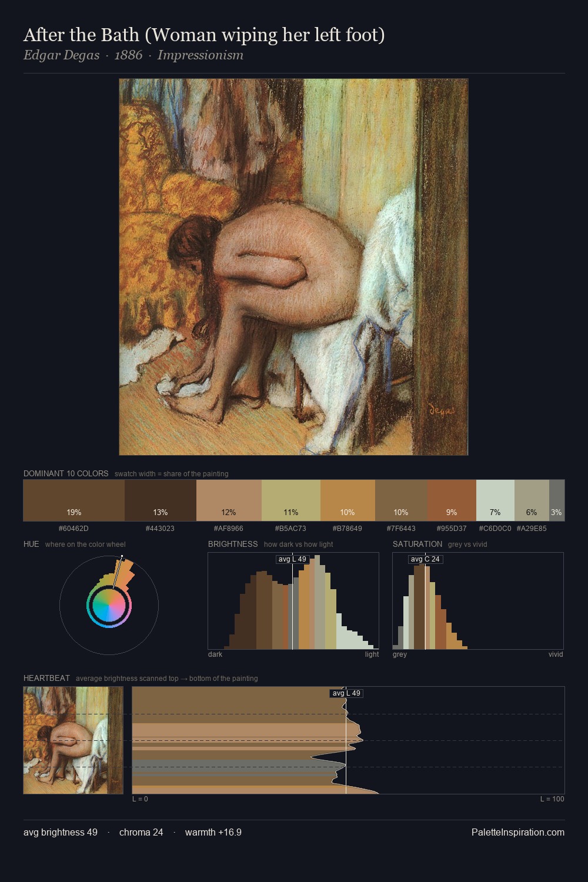This screenshot has width=588, height=882.
Task: Click the hex code #7F6443 label
Action: tap(401, 529)
